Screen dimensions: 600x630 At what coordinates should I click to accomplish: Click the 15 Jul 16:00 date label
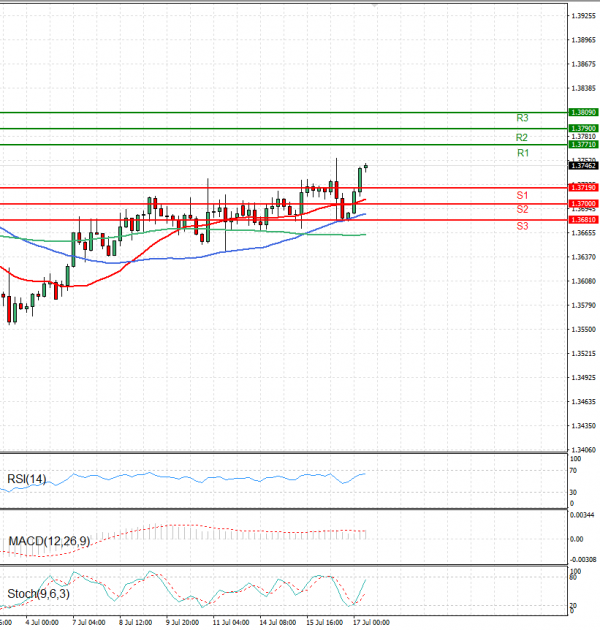pos(325,623)
